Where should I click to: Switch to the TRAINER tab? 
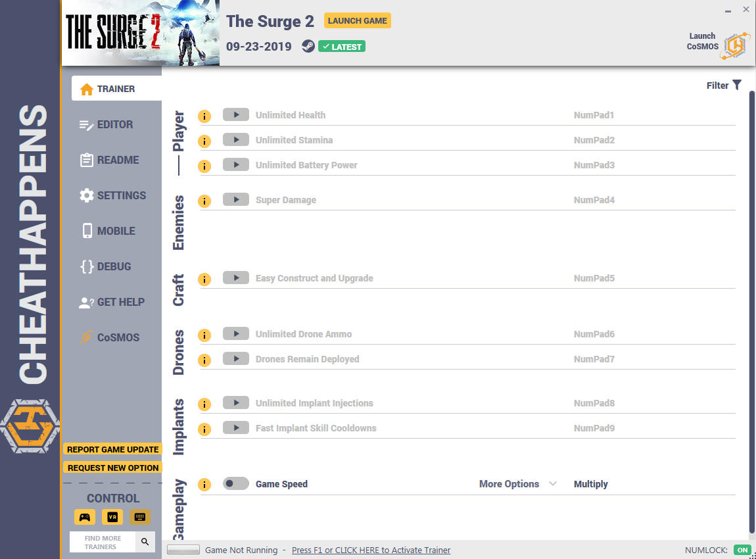[x=116, y=89]
